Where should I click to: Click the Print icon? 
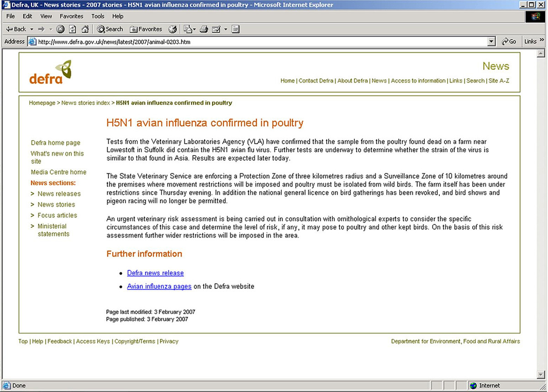[x=204, y=29]
